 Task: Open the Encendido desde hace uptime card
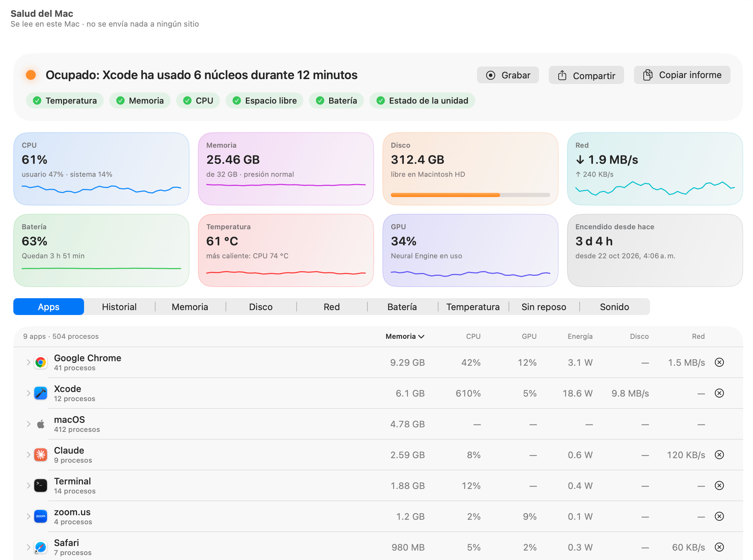point(655,251)
